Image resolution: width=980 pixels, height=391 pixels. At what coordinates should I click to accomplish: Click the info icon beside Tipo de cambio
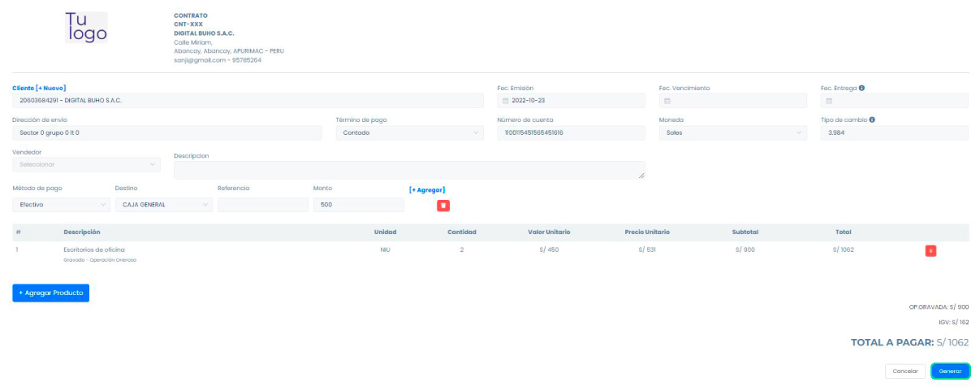click(872, 119)
